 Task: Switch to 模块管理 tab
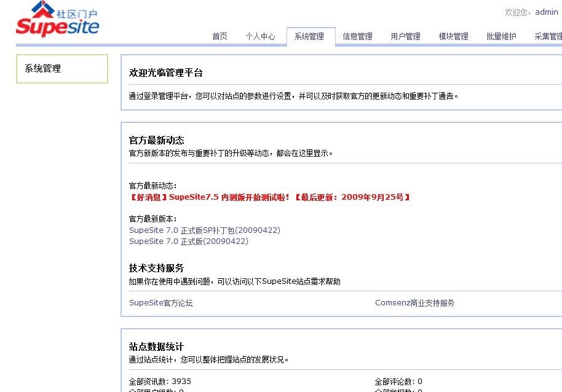(x=453, y=36)
